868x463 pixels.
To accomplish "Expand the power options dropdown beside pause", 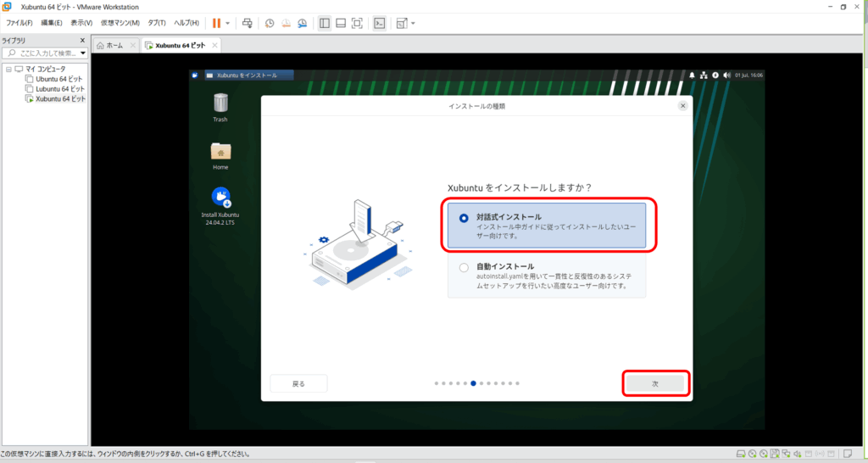I will coord(227,23).
